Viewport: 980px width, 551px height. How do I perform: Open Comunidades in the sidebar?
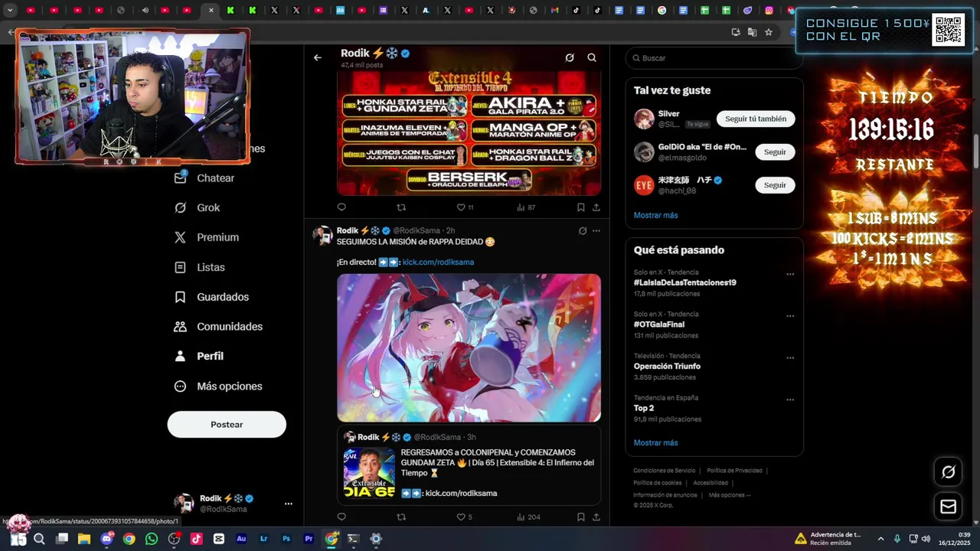click(x=219, y=327)
